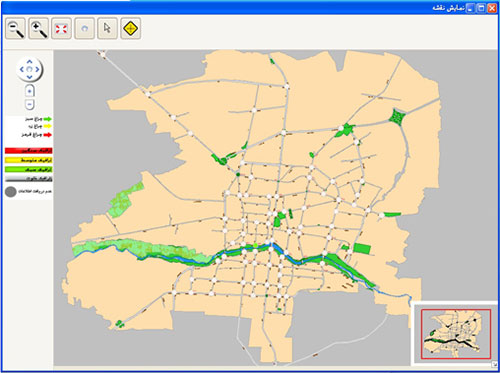The height and width of the screenshot is (373, 500).
Task: Click the plus zoom stepper below pan wheel
Action: click(30, 91)
